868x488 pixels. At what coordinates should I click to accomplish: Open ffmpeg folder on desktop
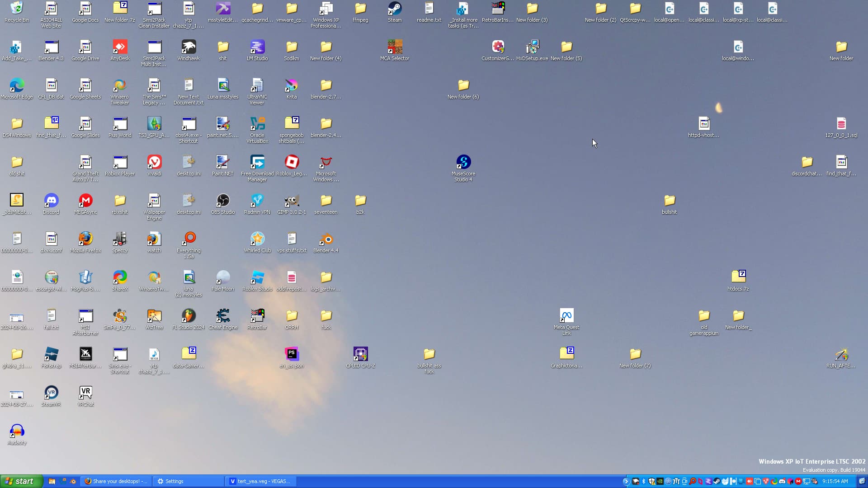pyautogui.click(x=360, y=12)
